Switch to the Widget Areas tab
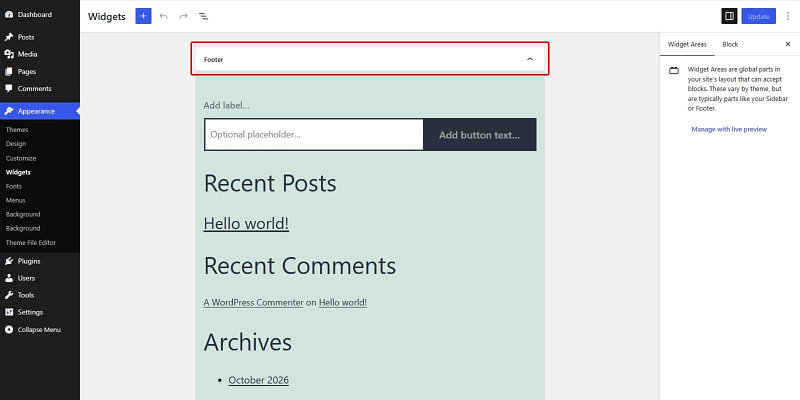 coord(687,44)
